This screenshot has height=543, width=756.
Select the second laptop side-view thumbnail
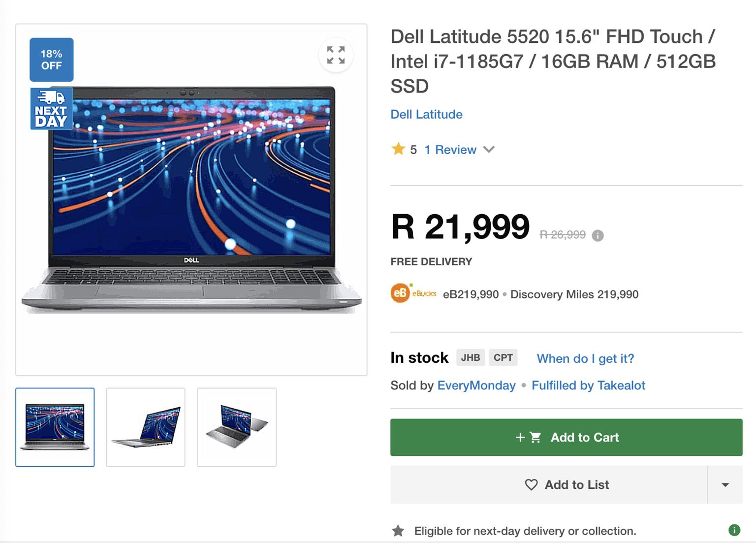click(x=146, y=427)
